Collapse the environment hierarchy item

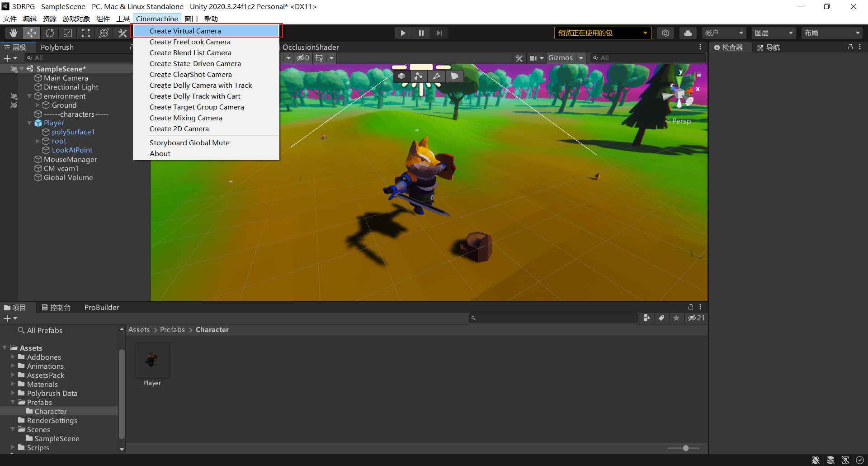29,96
